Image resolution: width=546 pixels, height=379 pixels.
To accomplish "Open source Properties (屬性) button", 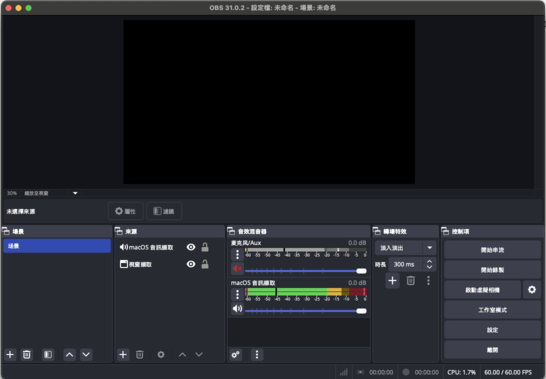I will tap(126, 211).
